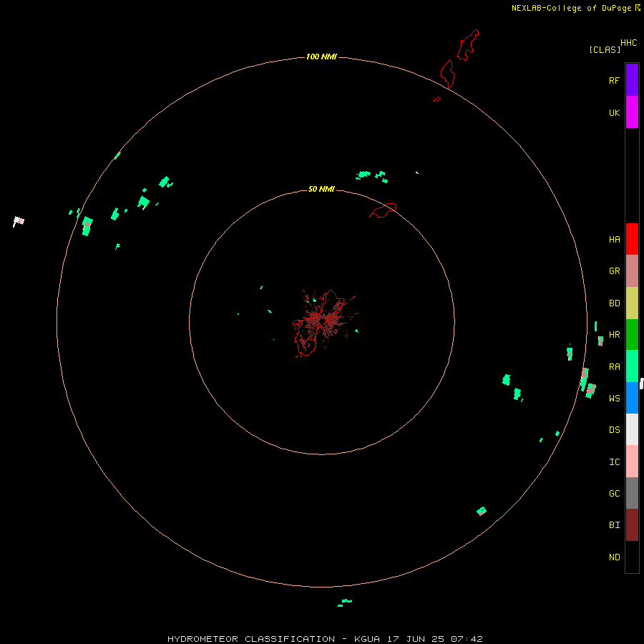This screenshot has height=644, width=644.
Task: Pick the HR dark green swatch
Action: 632,335
